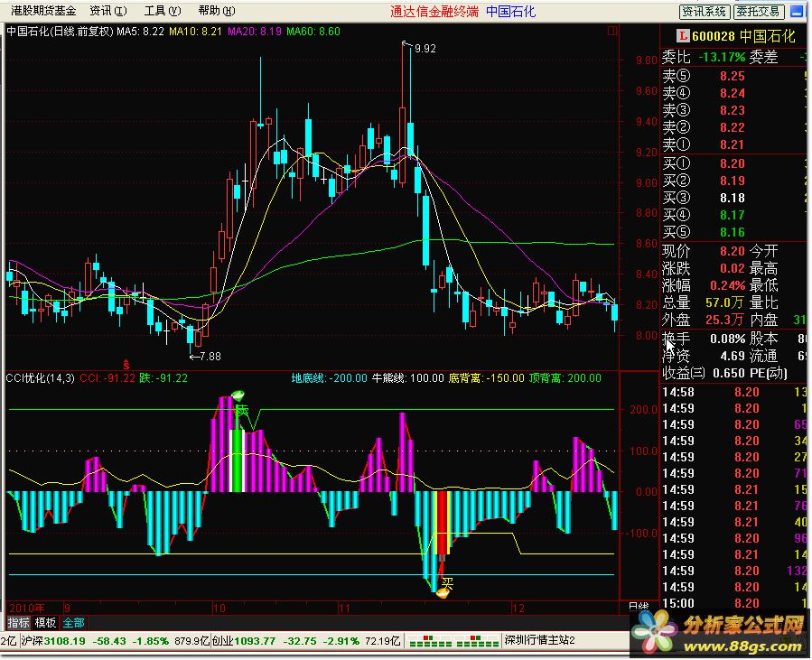The width and height of the screenshot is (812, 660).
Task: Click the 底背离: -150.00 legend
Action: tap(486, 378)
